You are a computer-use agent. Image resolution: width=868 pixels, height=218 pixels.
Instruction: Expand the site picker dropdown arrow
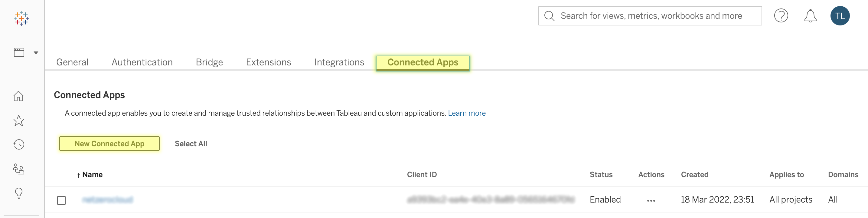click(x=36, y=53)
